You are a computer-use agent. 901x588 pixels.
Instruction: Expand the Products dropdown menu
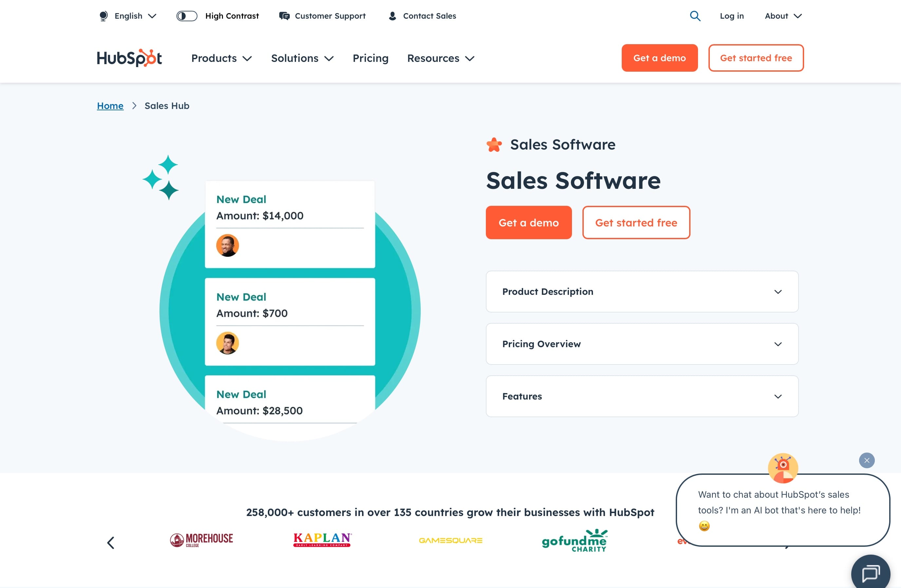coord(221,58)
